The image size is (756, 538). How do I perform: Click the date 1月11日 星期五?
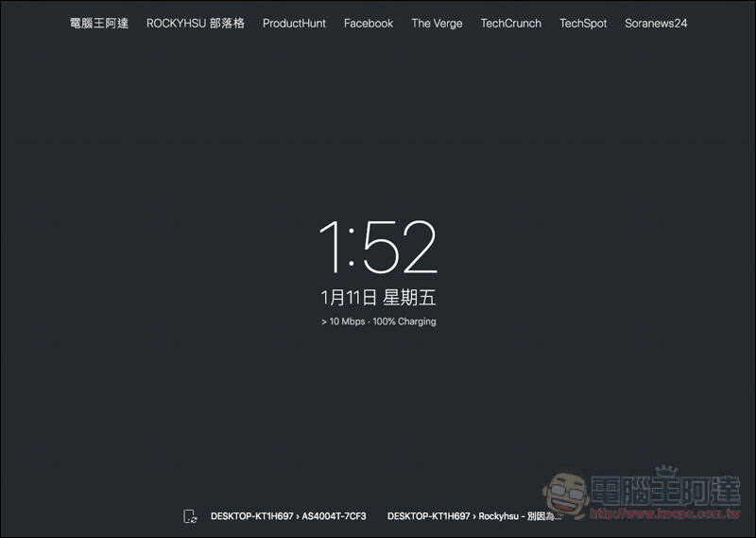pos(379,297)
